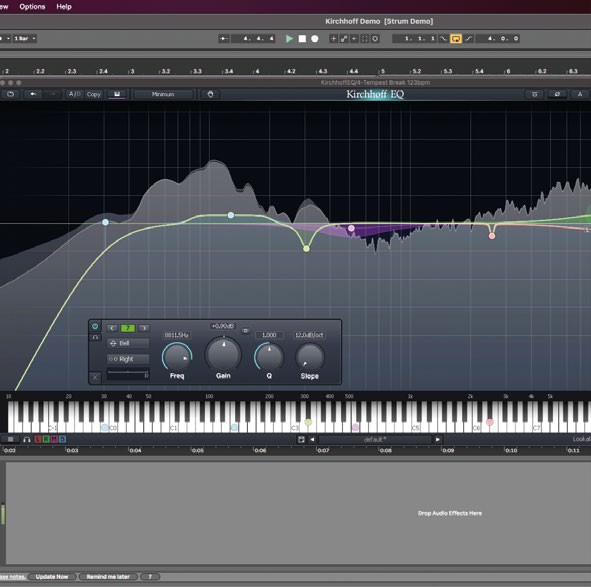Click the circle icon in the transport tools
591x587 pixels.
point(375,38)
